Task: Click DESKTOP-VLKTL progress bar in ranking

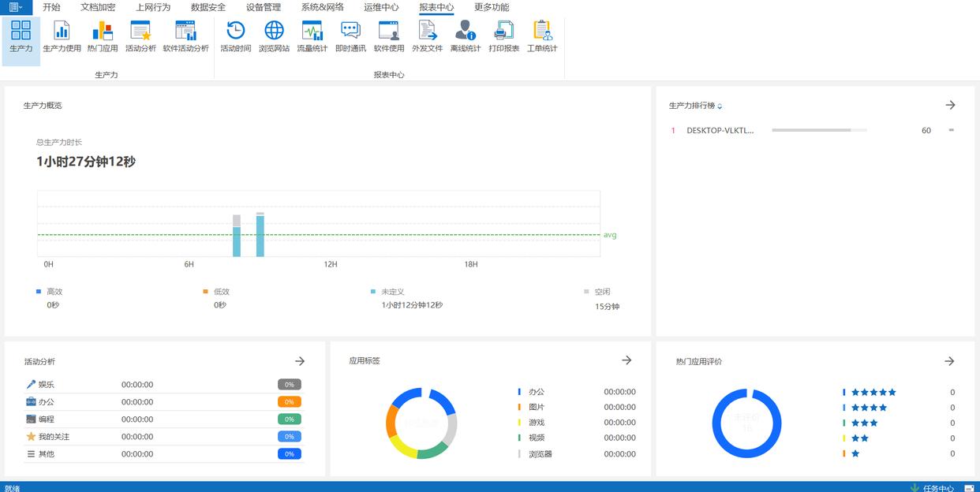Action: point(818,130)
